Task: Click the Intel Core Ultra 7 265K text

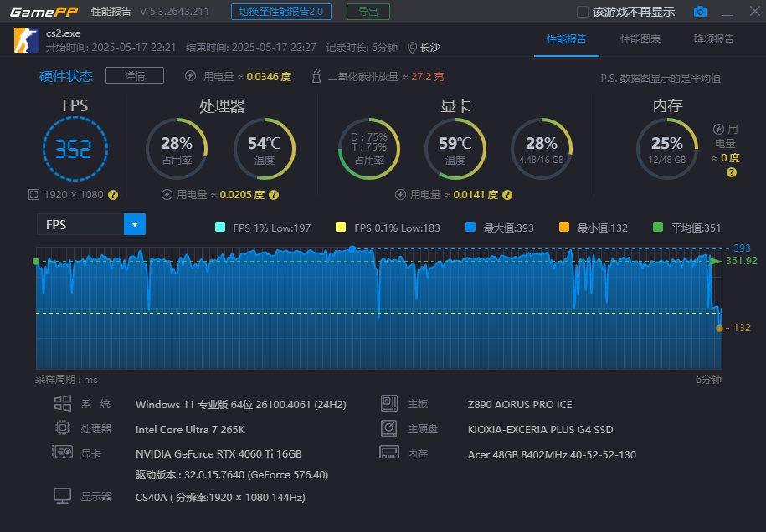Action: 190,429
